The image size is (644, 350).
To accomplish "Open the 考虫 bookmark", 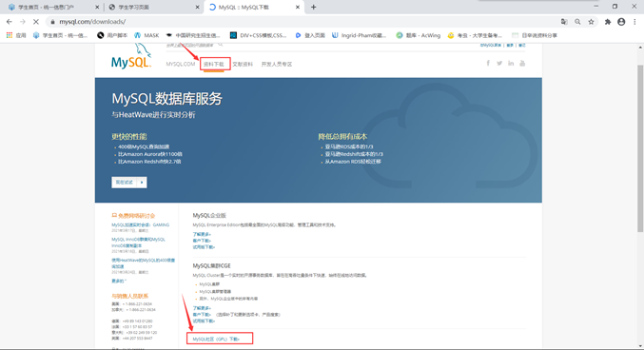I will (x=475, y=35).
